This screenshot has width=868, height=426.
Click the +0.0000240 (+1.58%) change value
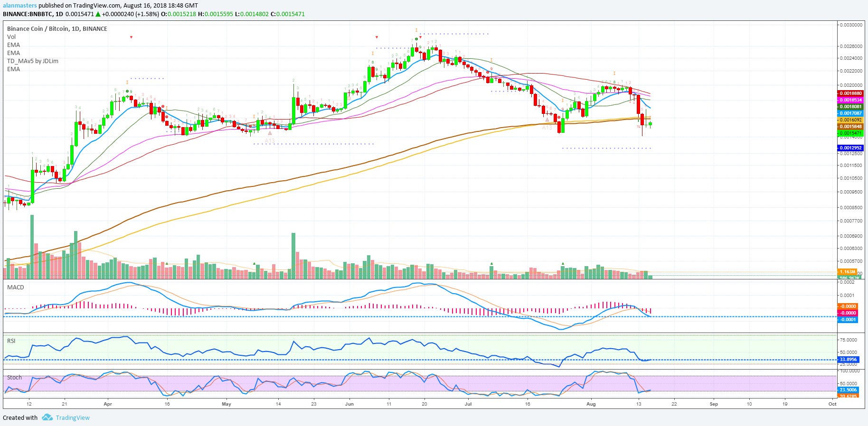point(131,14)
